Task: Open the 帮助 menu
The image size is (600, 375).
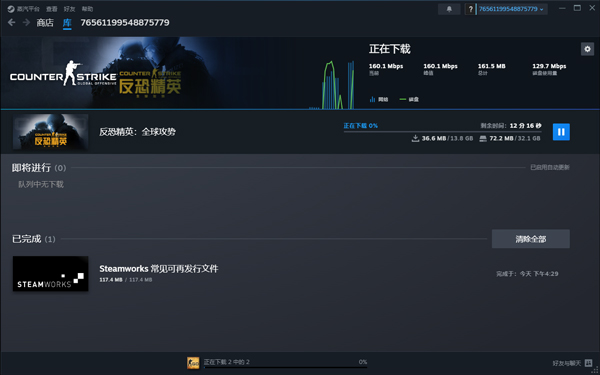Action: pyautogui.click(x=87, y=9)
